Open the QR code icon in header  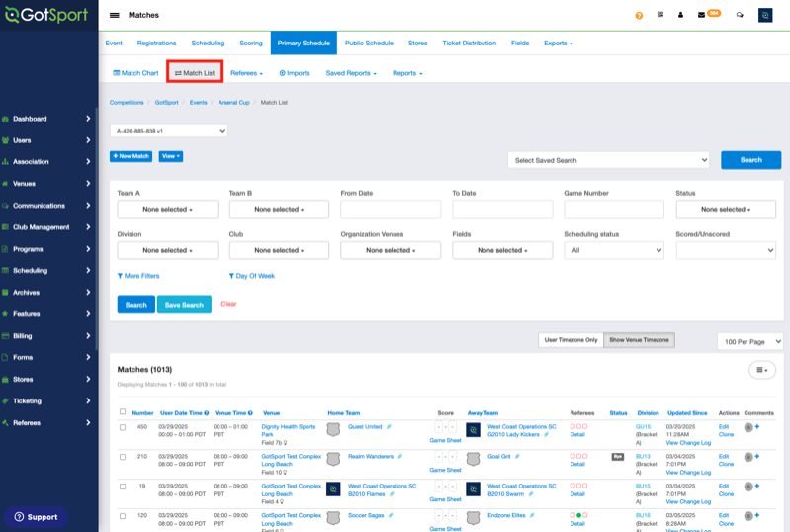[660, 15]
